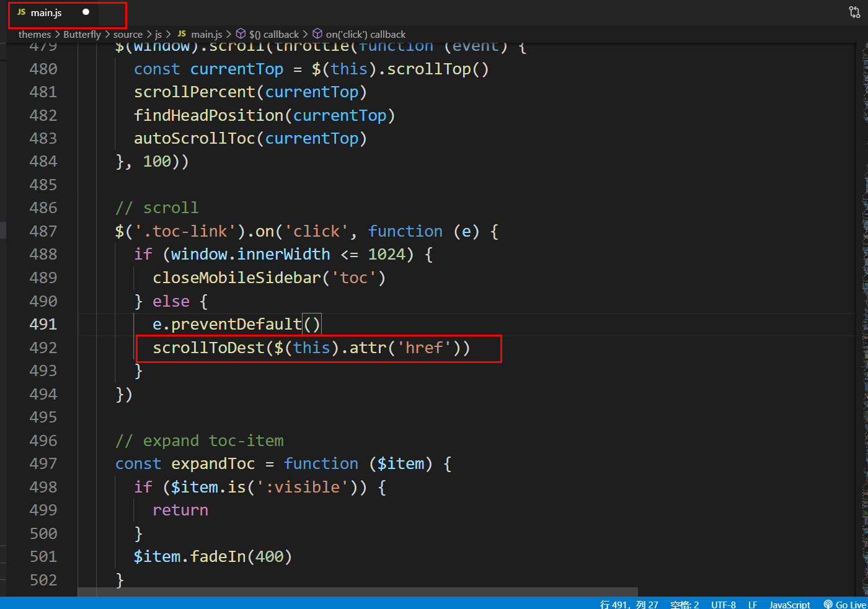
Task: Click the UTF-8 encoding status item
Action: 723,605
